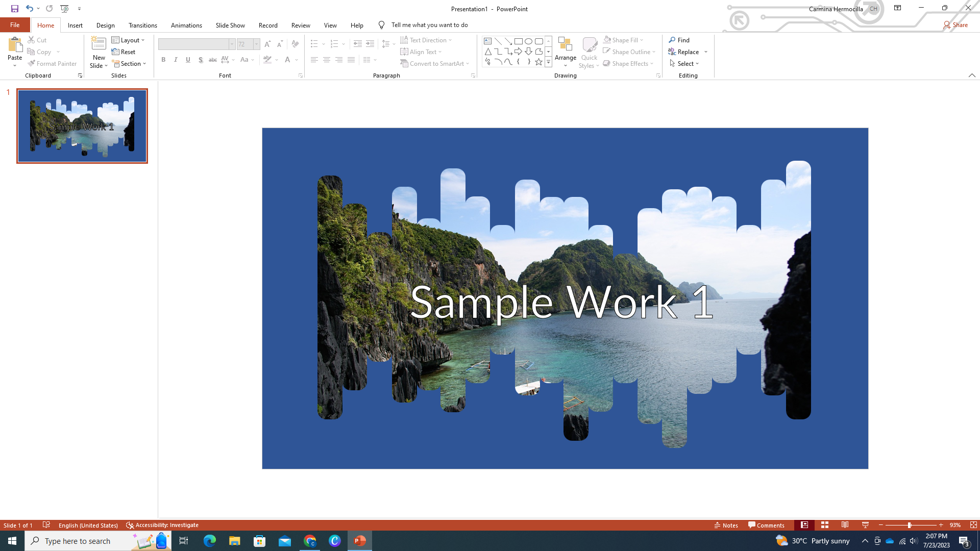
Task: Open Text Direction dropdown
Action: [426, 40]
